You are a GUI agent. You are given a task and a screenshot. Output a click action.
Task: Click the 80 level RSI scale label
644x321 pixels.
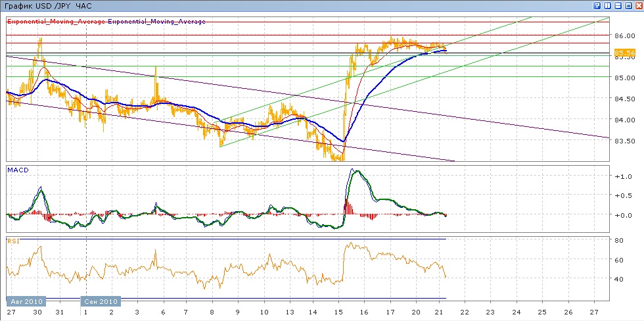tap(618, 241)
